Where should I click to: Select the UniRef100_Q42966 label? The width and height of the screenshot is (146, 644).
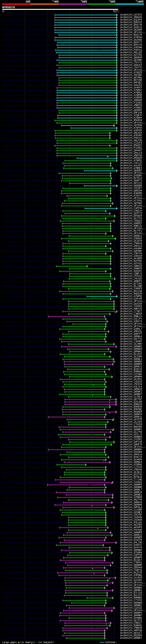click(x=131, y=40)
